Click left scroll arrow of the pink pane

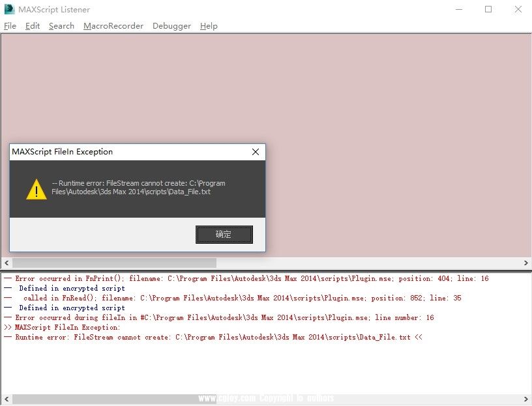point(5,263)
